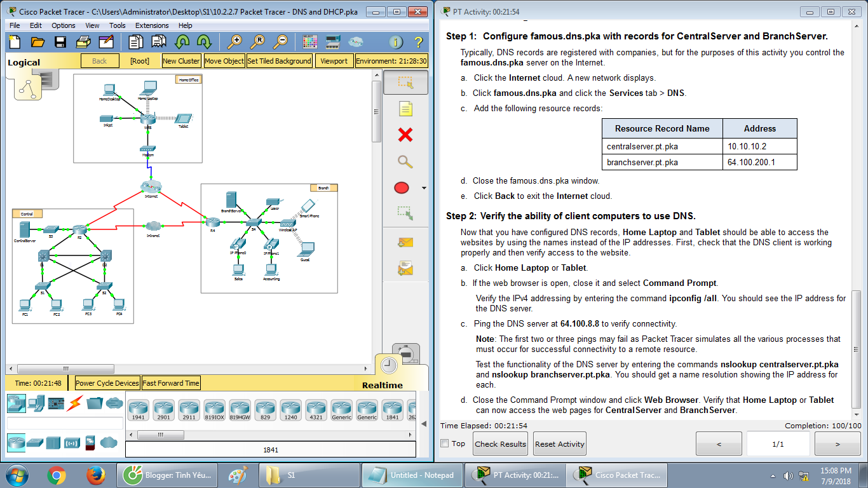Click the Check Results button

click(x=499, y=443)
